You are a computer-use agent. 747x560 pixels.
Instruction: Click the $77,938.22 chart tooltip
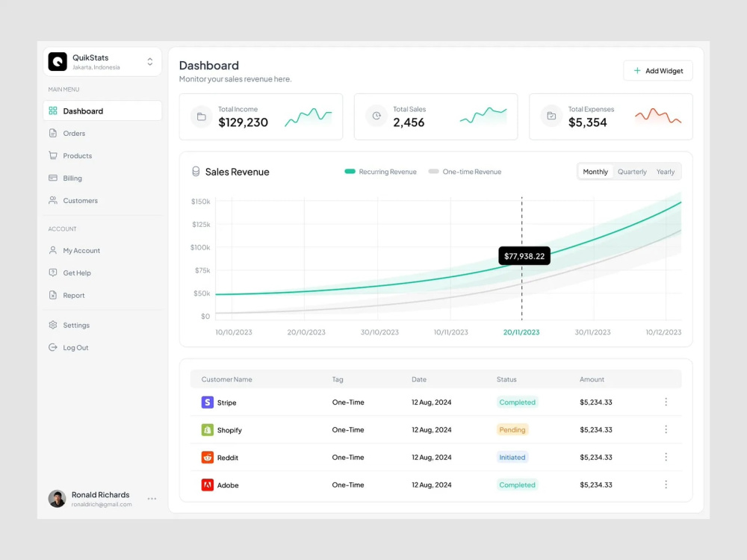(x=524, y=256)
